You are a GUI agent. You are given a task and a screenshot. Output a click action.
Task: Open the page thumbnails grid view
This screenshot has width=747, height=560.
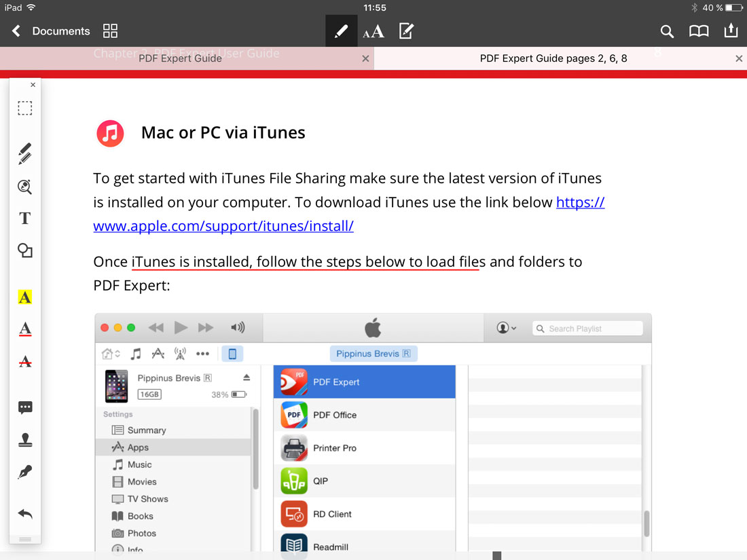tap(110, 31)
